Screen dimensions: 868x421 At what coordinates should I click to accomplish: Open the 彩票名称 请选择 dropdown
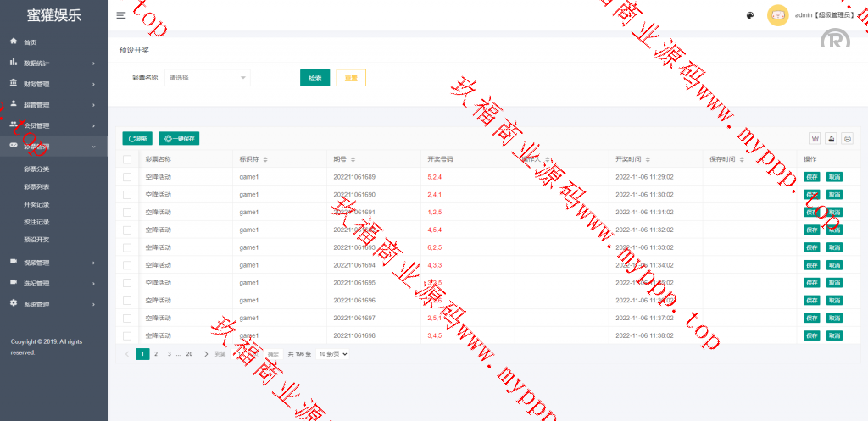pyautogui.click(x=208, y=78)
